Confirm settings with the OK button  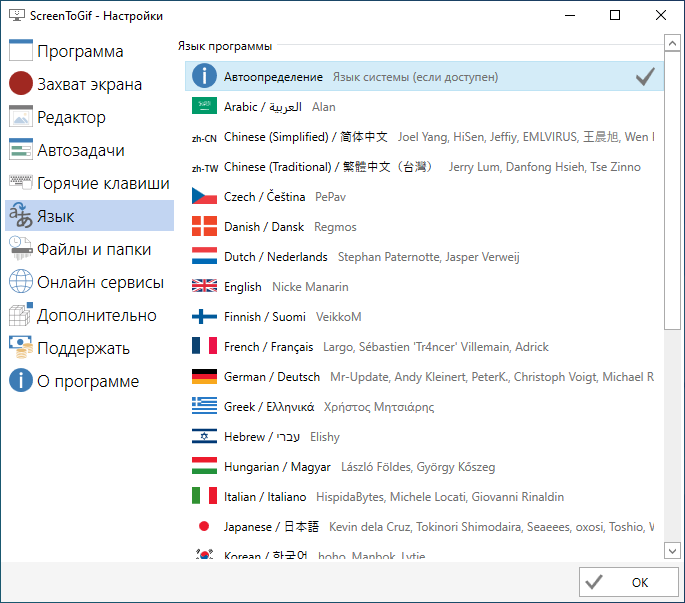coord(629,582)
